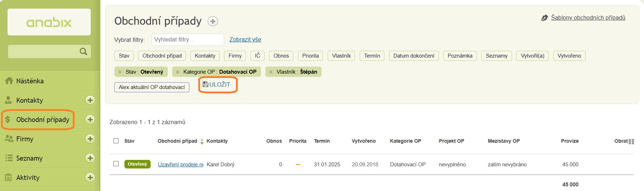Click the ULOŽIT save filter button
The image size is (644, 191).
pyautogui.click(x=217, y=85)
